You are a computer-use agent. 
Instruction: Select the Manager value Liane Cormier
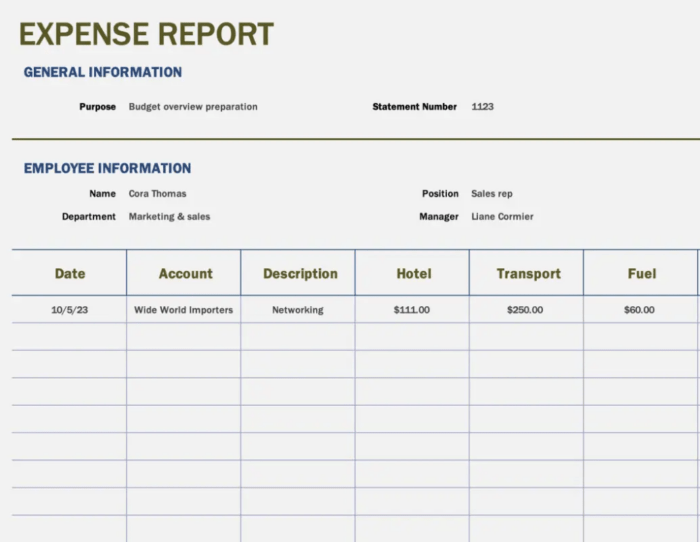(x=502, y=217)
